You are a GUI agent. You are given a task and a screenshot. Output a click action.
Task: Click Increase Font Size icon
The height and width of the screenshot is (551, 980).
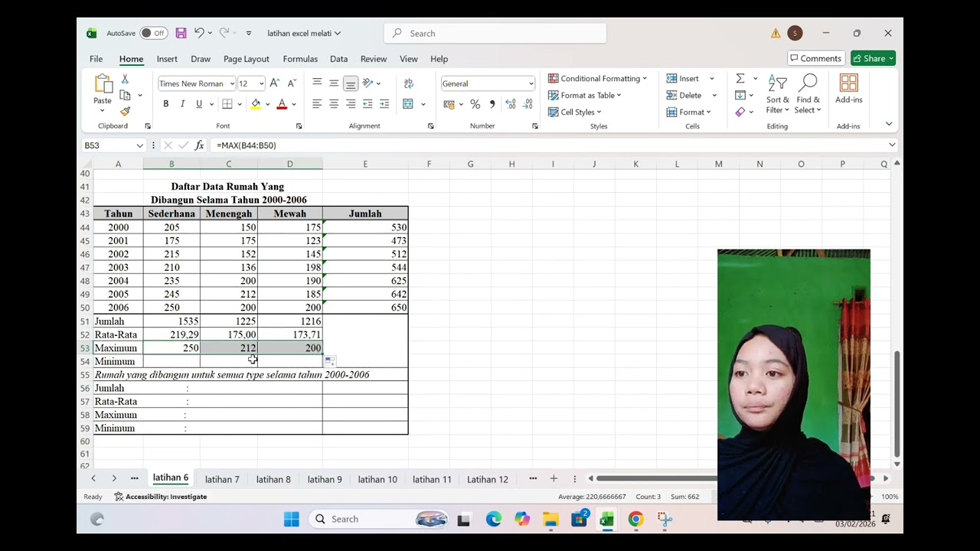tap(275, 83)
